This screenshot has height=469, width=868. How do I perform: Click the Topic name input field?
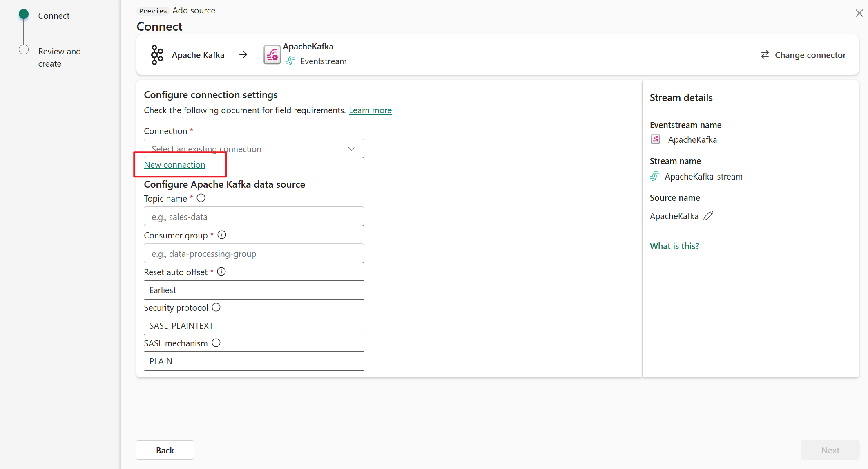click(254, 217)
